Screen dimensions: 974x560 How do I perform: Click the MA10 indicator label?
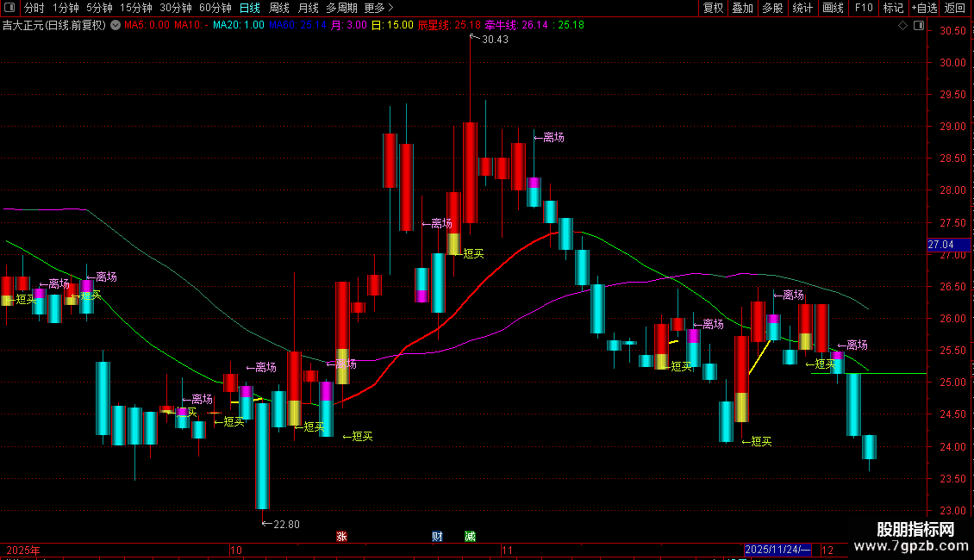click(x=191, y=26)
